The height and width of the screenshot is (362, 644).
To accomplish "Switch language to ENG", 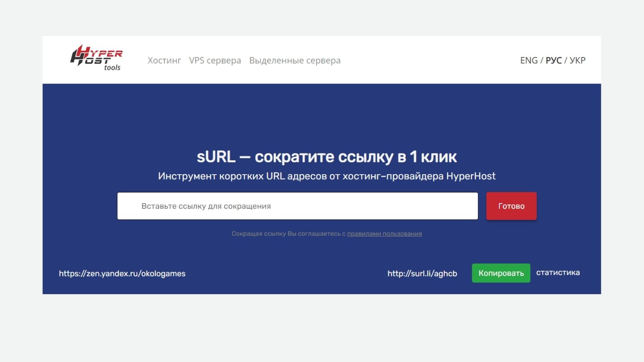I will click(528, 60).
